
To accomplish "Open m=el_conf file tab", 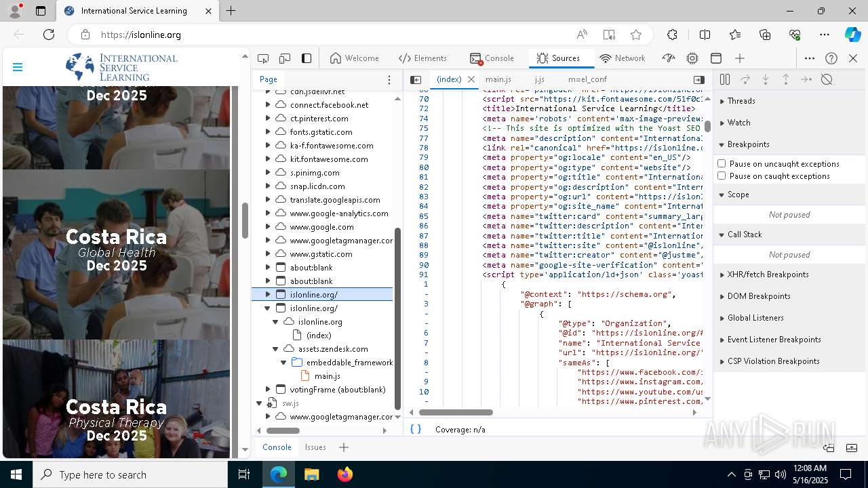I will [x=587, y=79].
